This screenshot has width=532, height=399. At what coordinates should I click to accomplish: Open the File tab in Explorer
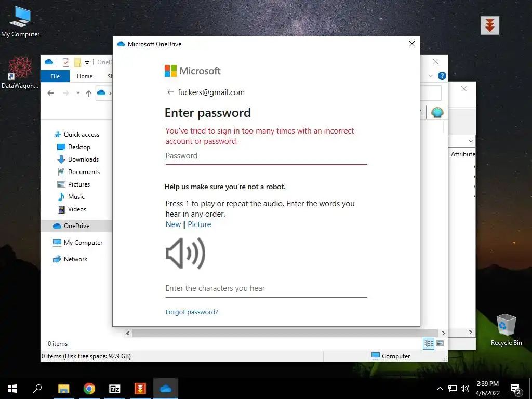55,76
